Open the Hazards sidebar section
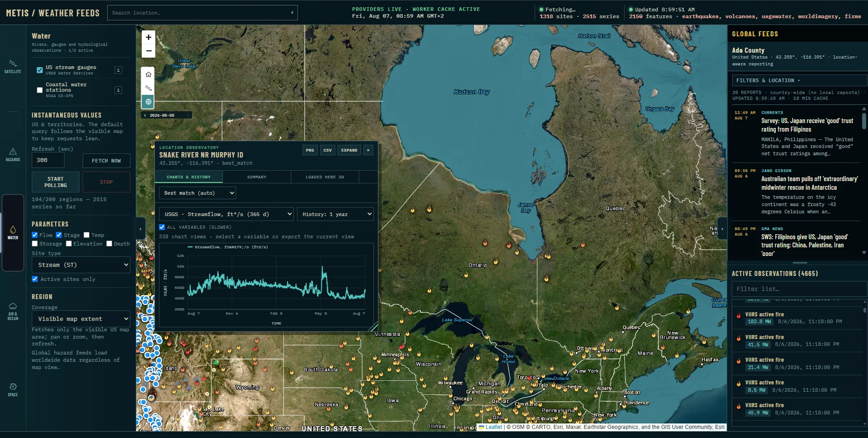The height and width of the screenshot is (438, 868). point(13,154)
